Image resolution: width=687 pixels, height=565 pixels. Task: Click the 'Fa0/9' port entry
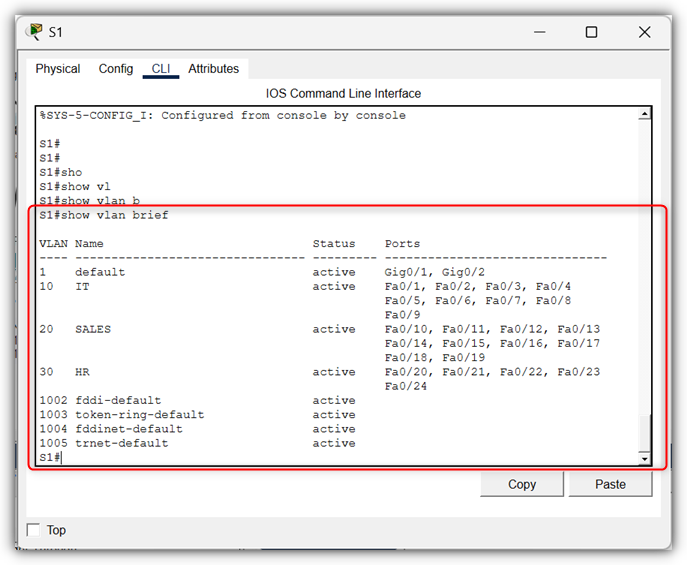(x=402, y=314)
